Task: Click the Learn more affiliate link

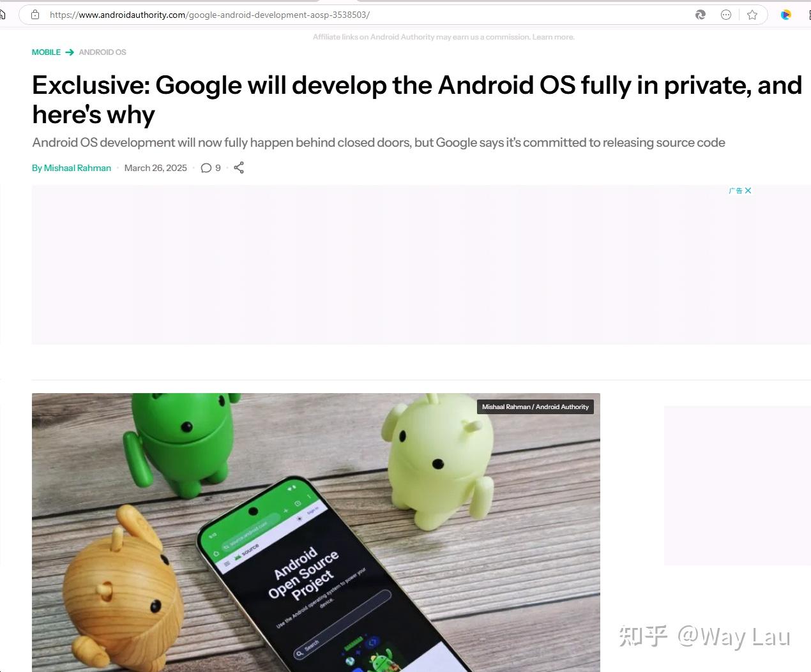Action: click(x=553, y=37)
